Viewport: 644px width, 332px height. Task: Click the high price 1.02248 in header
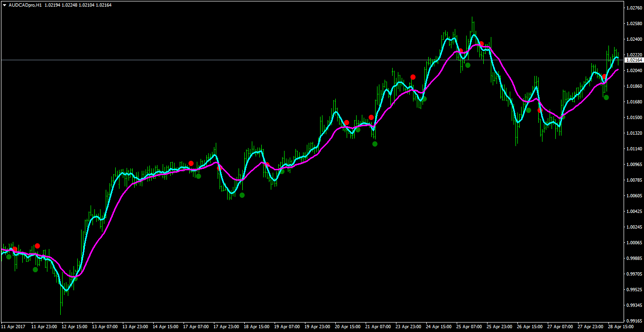pyautogui.click(x=70, y=5)
